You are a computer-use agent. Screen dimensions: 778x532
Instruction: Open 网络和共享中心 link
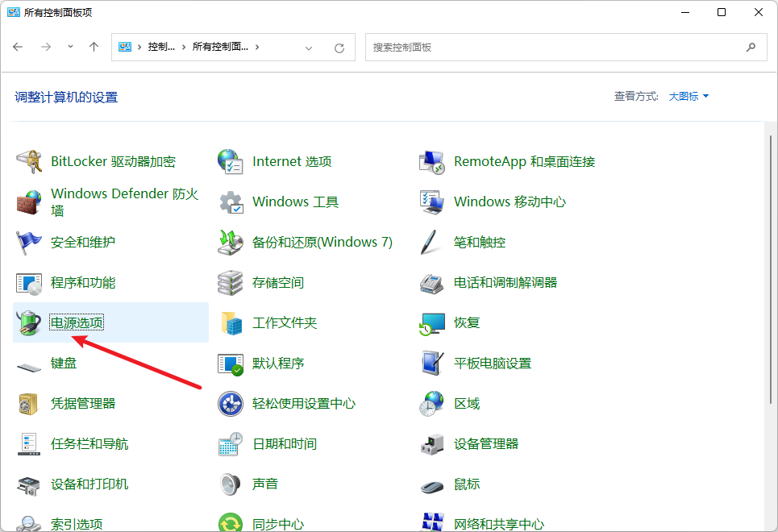(499, 525)
